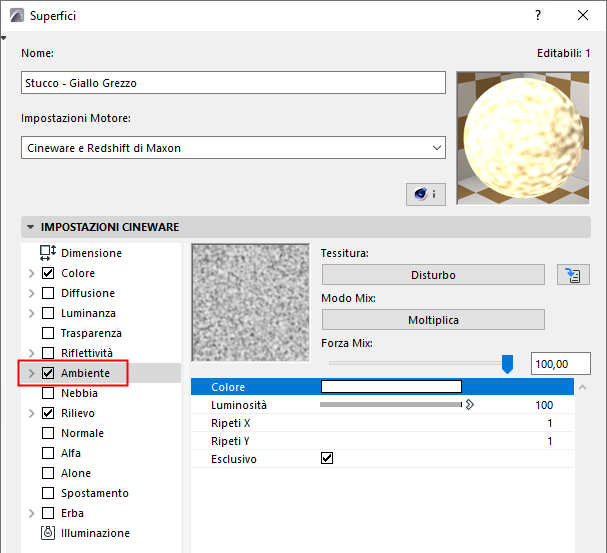Enable the Normale checkbox
This screenshot has height=553, width=607.
click(48, 433)
